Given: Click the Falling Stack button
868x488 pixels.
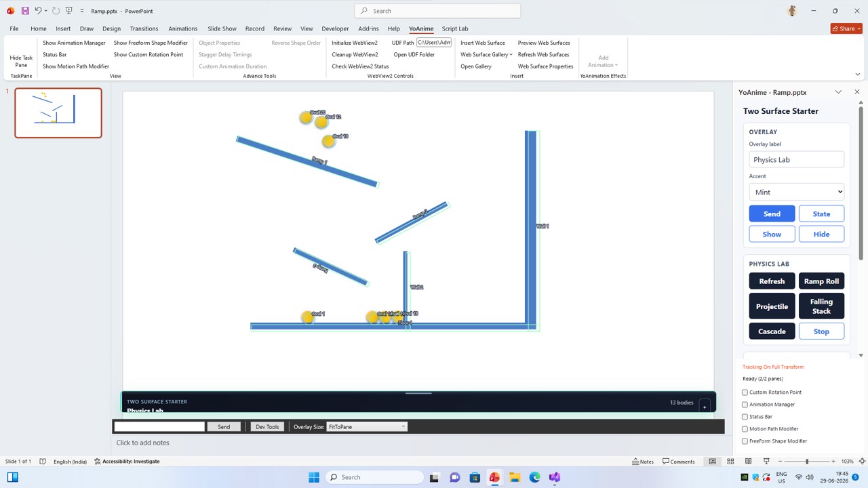Looking at the screenshot, I should click(821, 306).
